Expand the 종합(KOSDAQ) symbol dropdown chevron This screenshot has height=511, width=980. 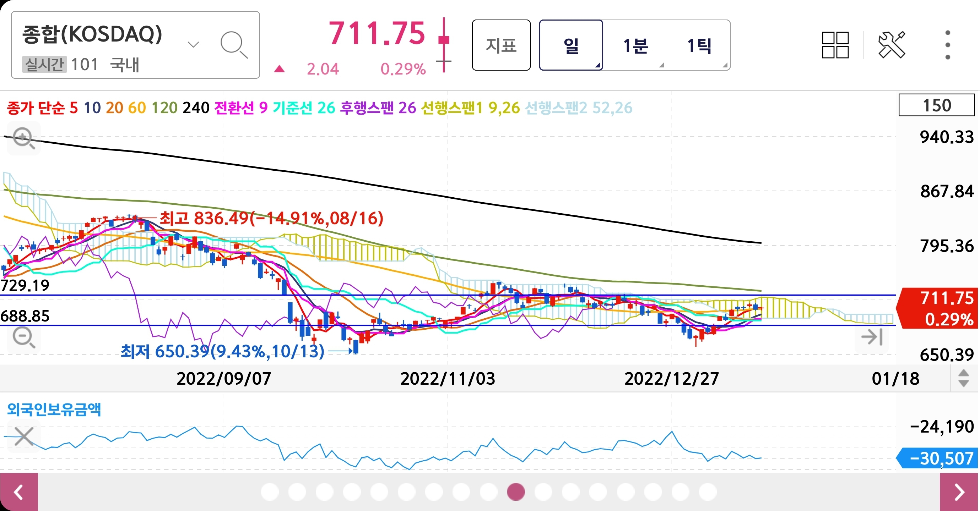tap(193, 45)
